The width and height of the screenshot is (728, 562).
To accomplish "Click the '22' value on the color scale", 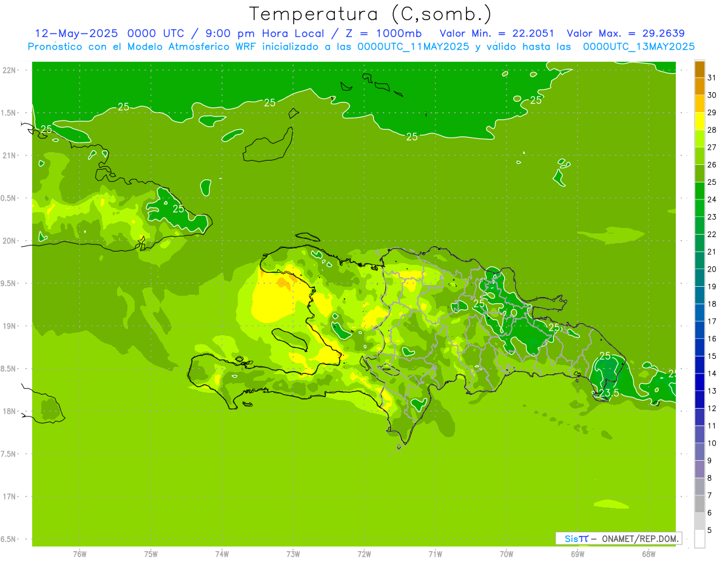I will (712, 234).
